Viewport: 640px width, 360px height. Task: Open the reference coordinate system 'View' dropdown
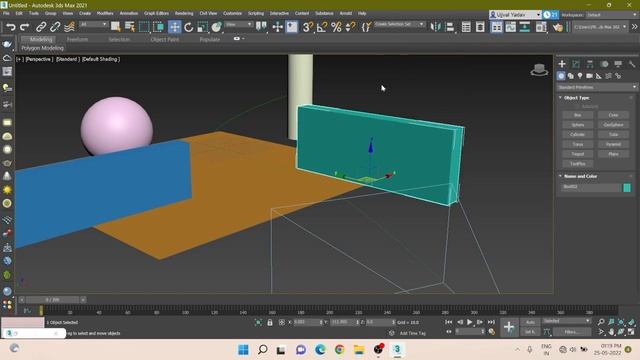click(239, 24)
